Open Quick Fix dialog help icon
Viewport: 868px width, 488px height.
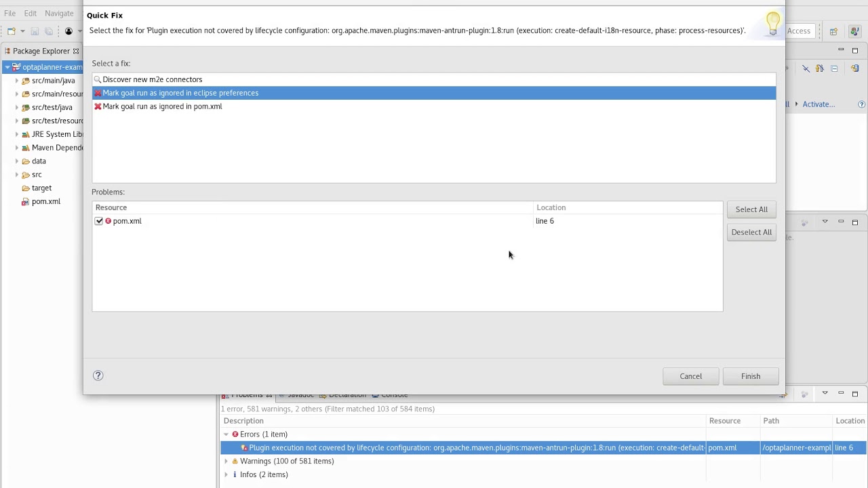tap(98, 375)
